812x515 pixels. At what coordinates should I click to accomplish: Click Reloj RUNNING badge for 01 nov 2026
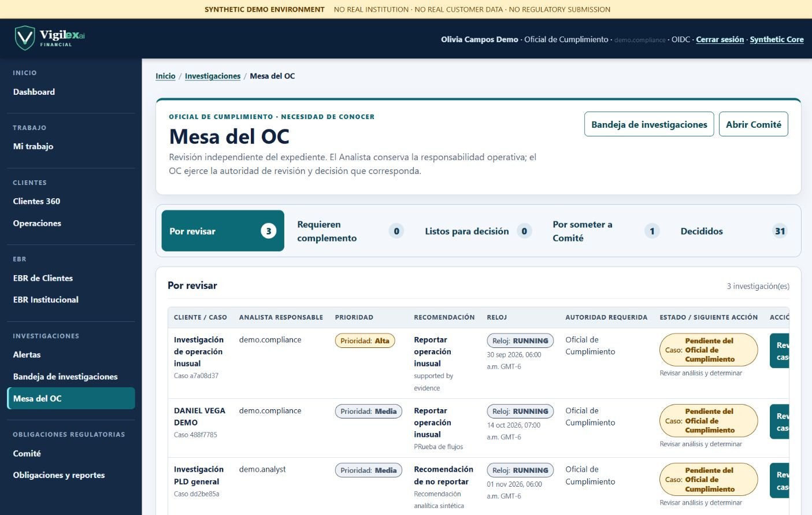point(520,470)
